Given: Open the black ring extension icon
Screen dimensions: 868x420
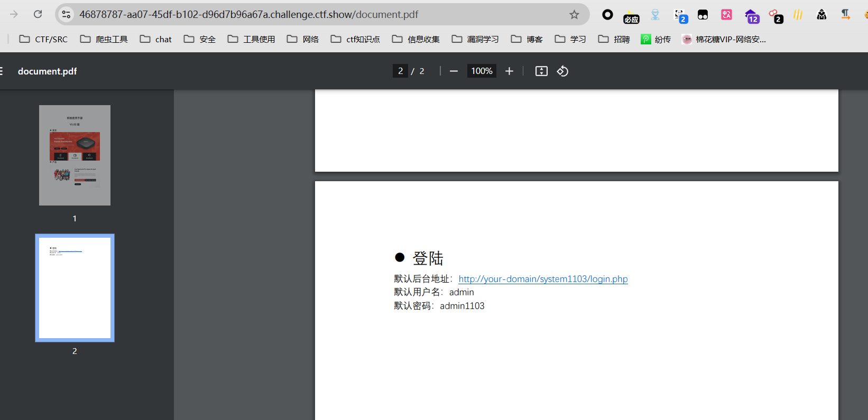Looking at the screenshot, I should click(608, 15).
